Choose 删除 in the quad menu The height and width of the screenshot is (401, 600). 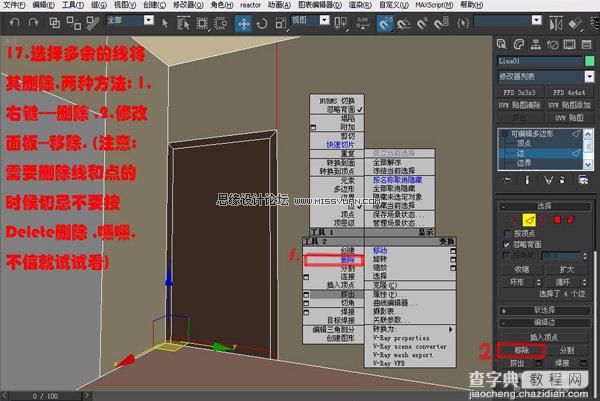(347, 260)
